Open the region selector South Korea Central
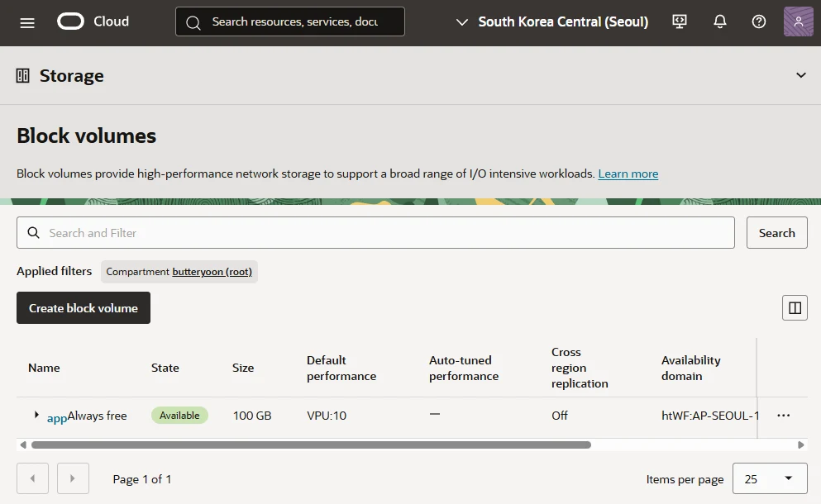Image resolution: width=821 pixels, height=504 pixels. pyautogui.click(x=551, y=21)
